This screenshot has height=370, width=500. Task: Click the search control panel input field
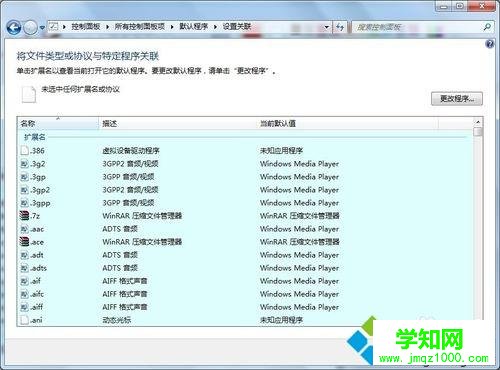417,27
